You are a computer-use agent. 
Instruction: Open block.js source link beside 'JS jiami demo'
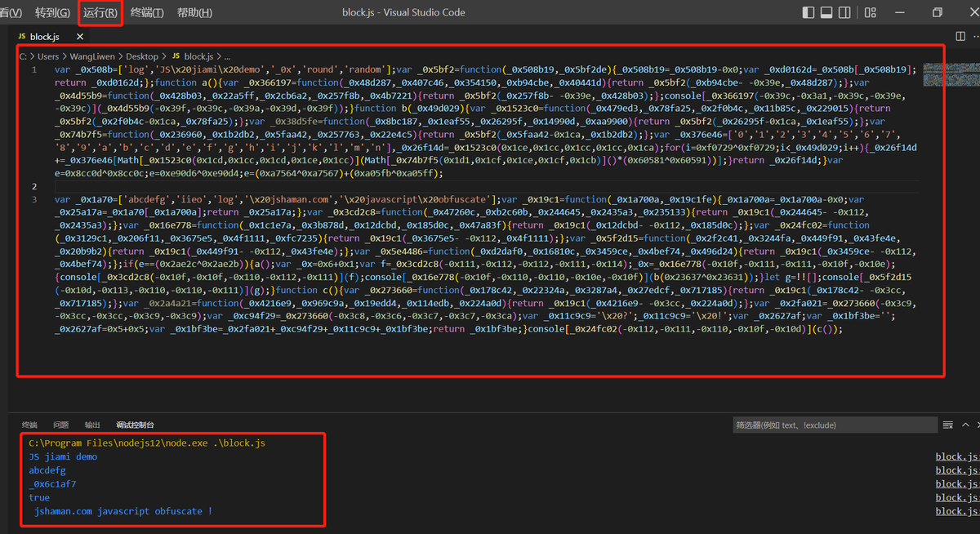[x=957, y=456]
